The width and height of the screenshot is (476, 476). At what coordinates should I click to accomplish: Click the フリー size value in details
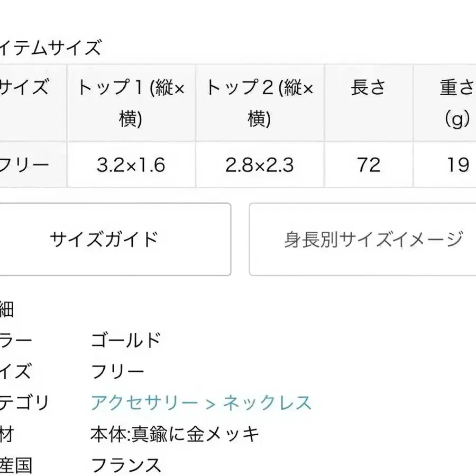coord(117,372)
